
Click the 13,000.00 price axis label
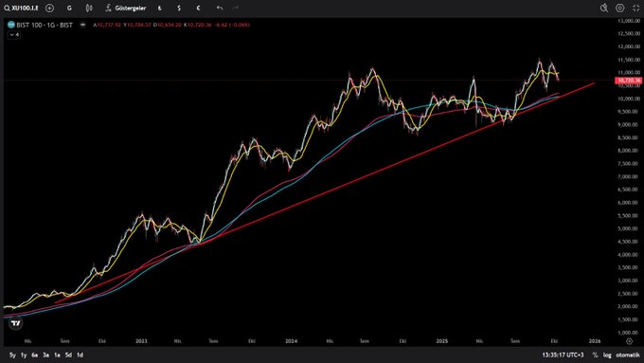[629, 21]
